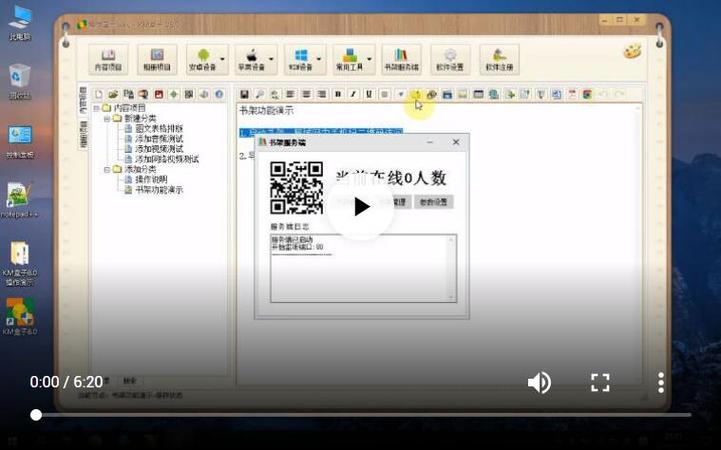Align text right in editor toolbar
This screenshot has height=450, width=721.
[x=322, y=94]
